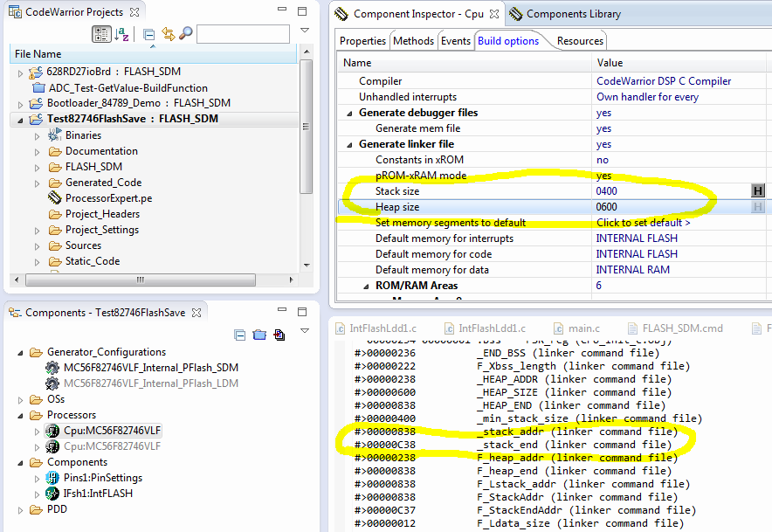The width and height of the screenshot is (772, 532).
Task: Expand the PDD folder
Action: [x=20, y=510]
